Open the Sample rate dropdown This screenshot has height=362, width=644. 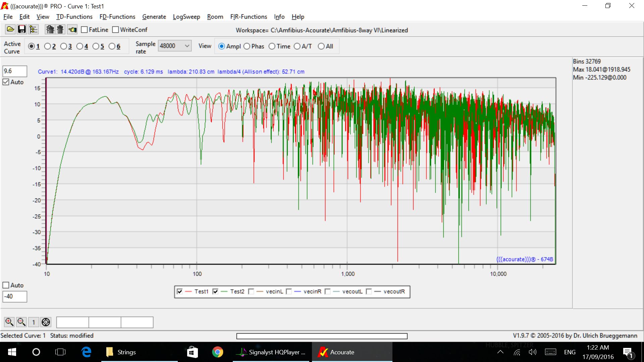pyautogui.click(x=175, y=46)
